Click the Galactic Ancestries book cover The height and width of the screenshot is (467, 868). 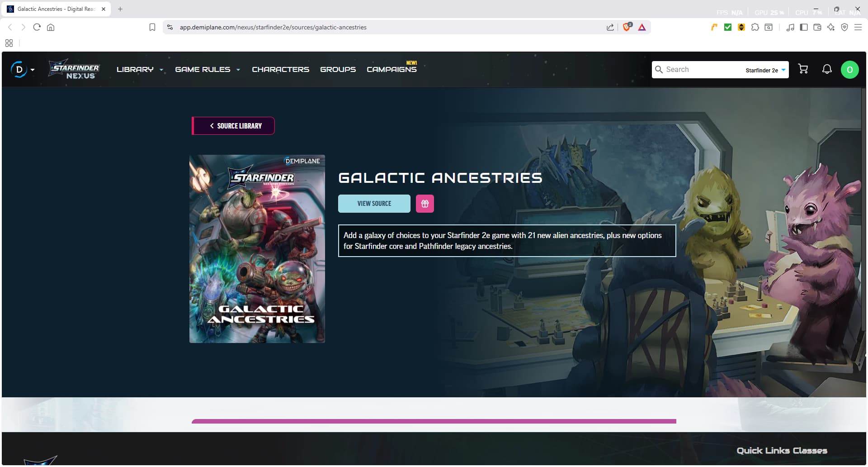pos(257,249)
